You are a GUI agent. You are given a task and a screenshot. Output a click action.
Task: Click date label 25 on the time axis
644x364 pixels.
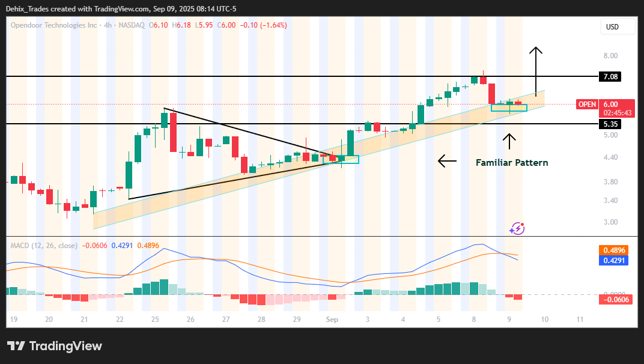pos(155,319)
